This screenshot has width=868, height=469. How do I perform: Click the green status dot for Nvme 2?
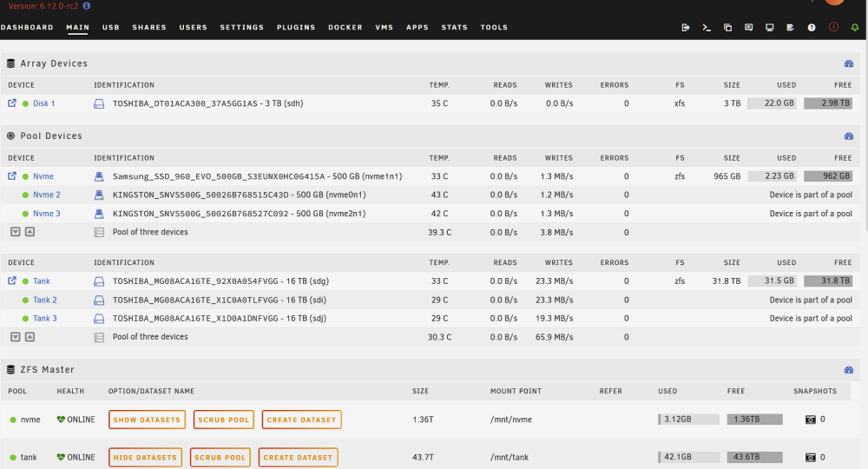(25, 195)
